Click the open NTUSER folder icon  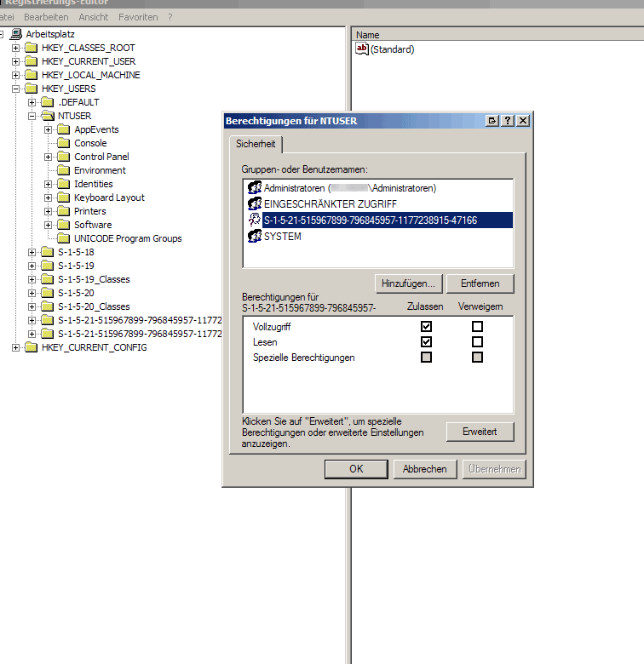pos(48,116)
